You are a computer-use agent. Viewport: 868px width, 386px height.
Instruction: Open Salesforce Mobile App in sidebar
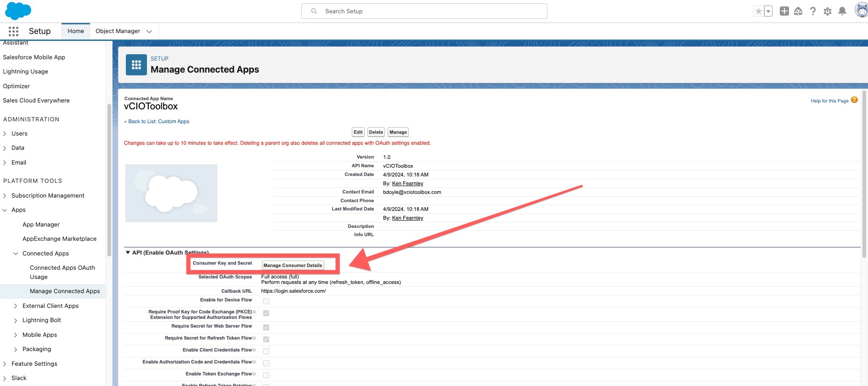(34, 57)
